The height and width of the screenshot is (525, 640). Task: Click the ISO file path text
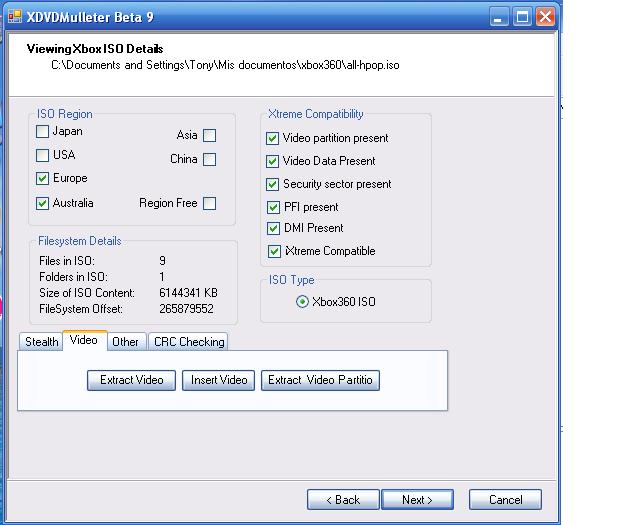[x=225, y=65]
